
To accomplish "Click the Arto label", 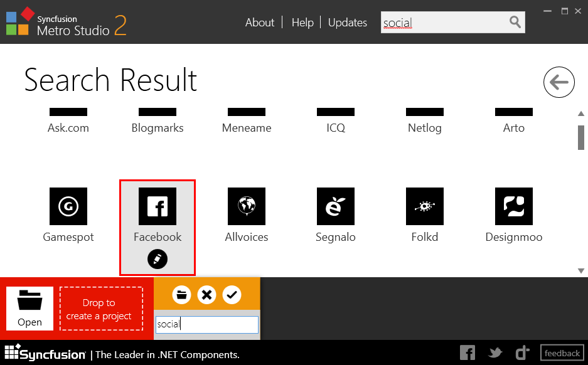I will [x=514, y=128].
